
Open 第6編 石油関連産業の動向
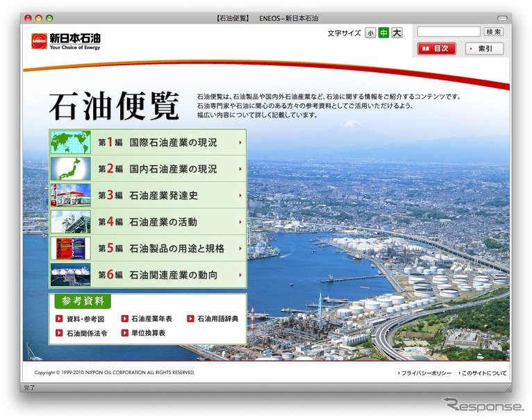point(148,275)
